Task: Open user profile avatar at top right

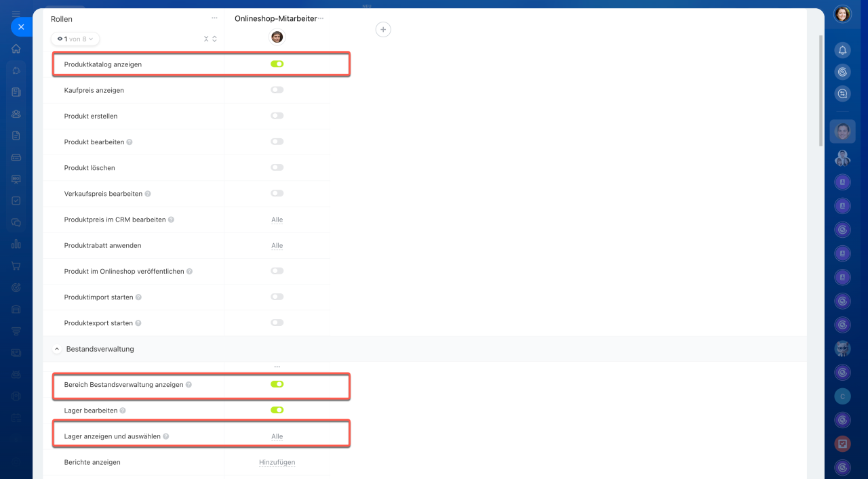Action: tap(842, 14)
